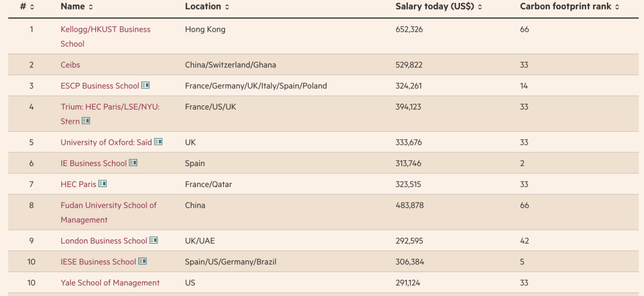Click profile icon next to HEC Paris
Image resolution: width=644 pixels, height=296 pixels.
pos(103,183)
